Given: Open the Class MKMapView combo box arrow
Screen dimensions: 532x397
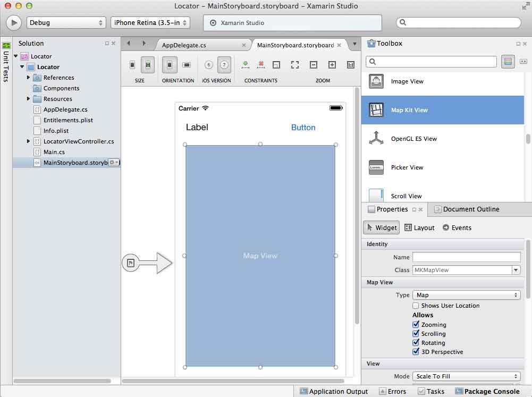Looking at the screenshot, I should tap(516, 270).
